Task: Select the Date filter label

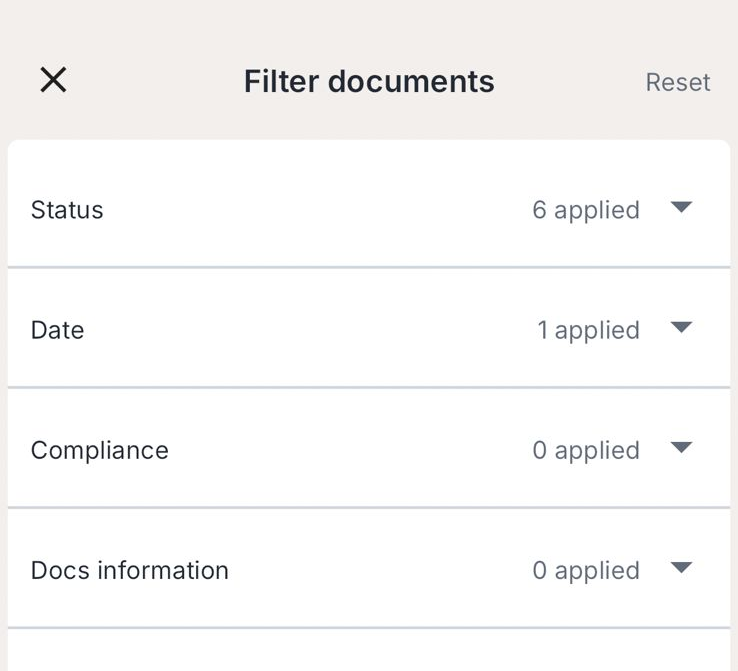Action: point(57,330)
